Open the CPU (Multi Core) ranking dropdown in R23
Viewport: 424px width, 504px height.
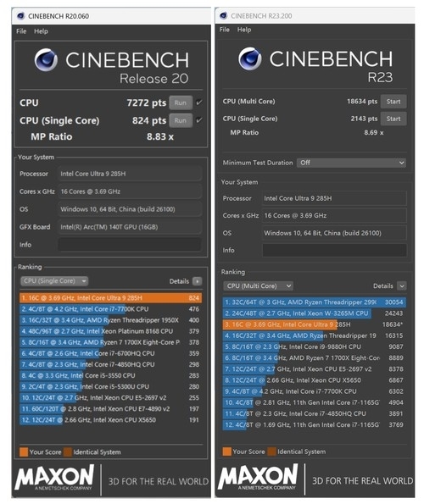[258, 285]
